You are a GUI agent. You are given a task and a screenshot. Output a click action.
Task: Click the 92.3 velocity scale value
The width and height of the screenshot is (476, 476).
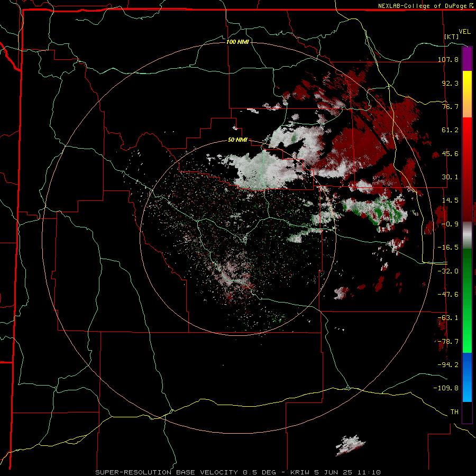[450, 83]
